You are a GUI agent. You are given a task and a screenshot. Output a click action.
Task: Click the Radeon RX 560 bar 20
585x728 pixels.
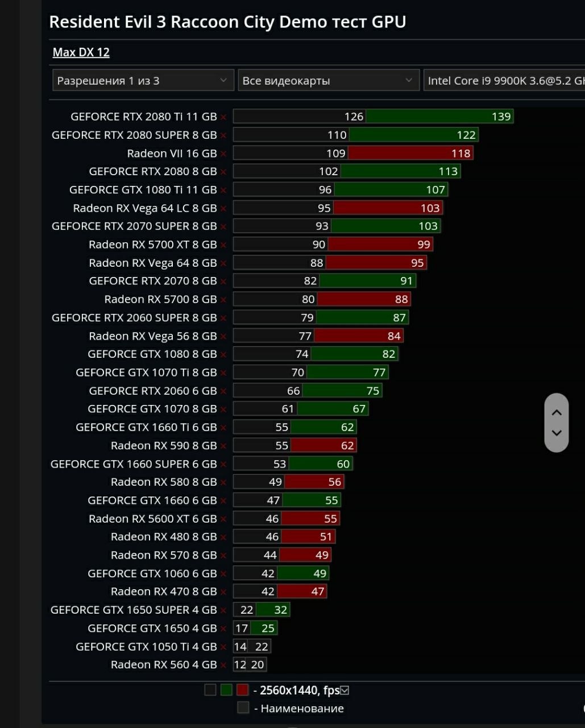point(258,665)
